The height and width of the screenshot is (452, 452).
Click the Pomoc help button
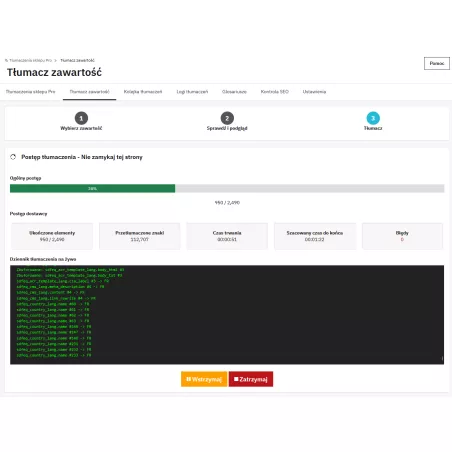coord(437,63)
